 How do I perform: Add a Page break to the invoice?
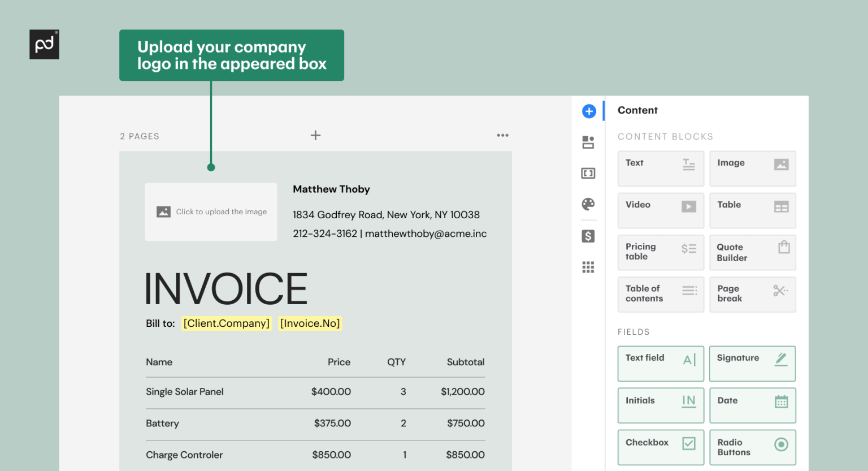752,294
